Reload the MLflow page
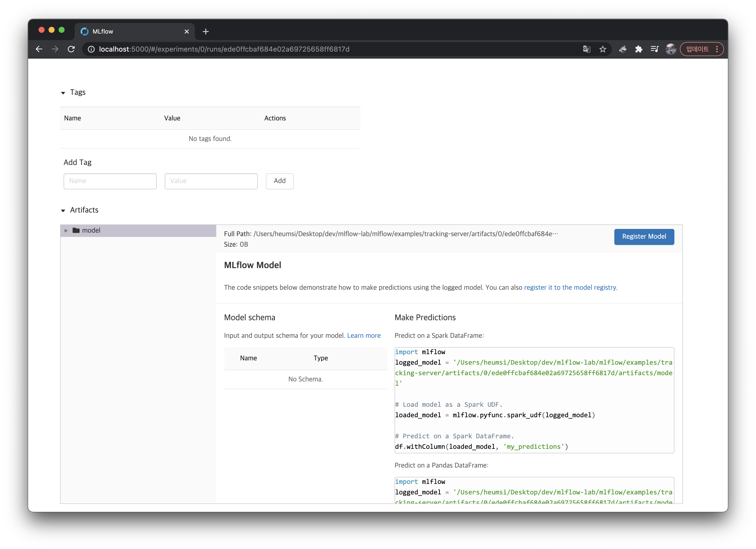The image size is (756, 549). tap(71, 49)
